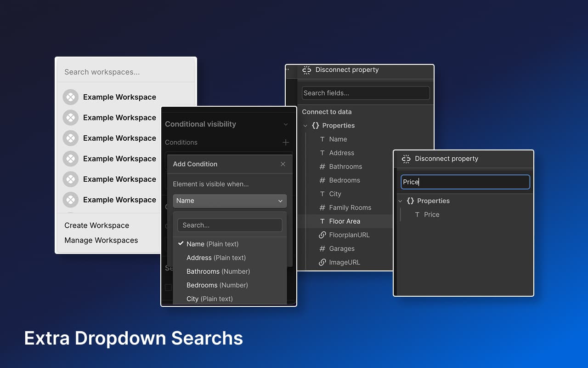Click Manage Workspaces
The image size is (588, 368).
[101, 240]
